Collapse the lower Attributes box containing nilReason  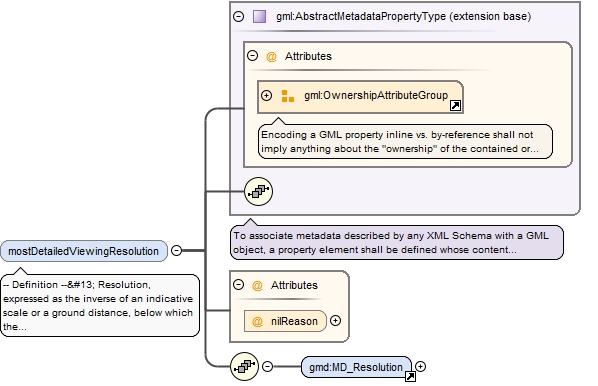(x=238, y=285)
